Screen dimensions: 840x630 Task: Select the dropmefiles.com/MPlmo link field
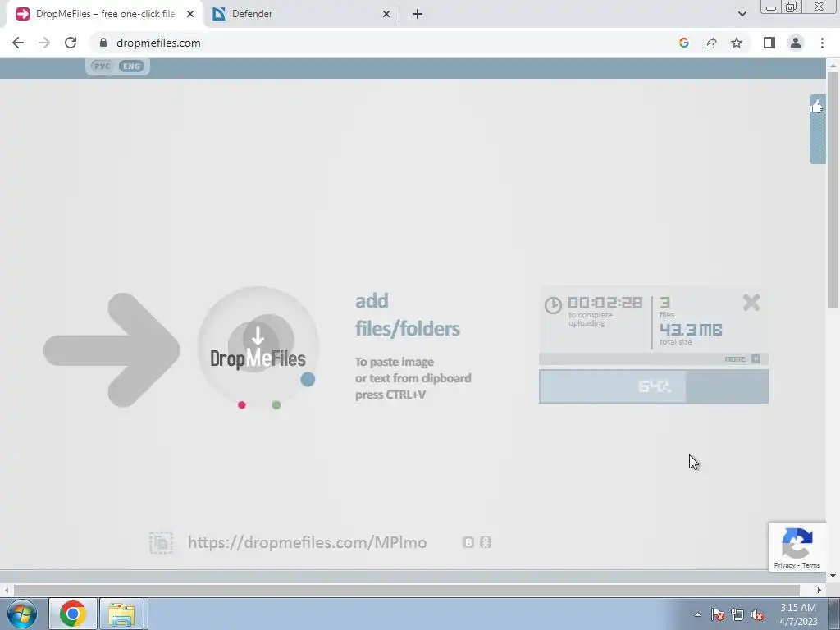click(x=308, y=543)
